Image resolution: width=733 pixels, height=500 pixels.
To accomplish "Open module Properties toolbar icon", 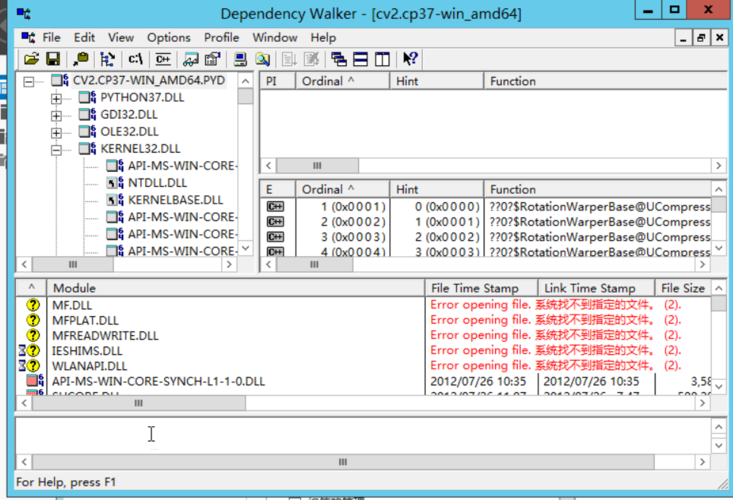I will [212, 59].
